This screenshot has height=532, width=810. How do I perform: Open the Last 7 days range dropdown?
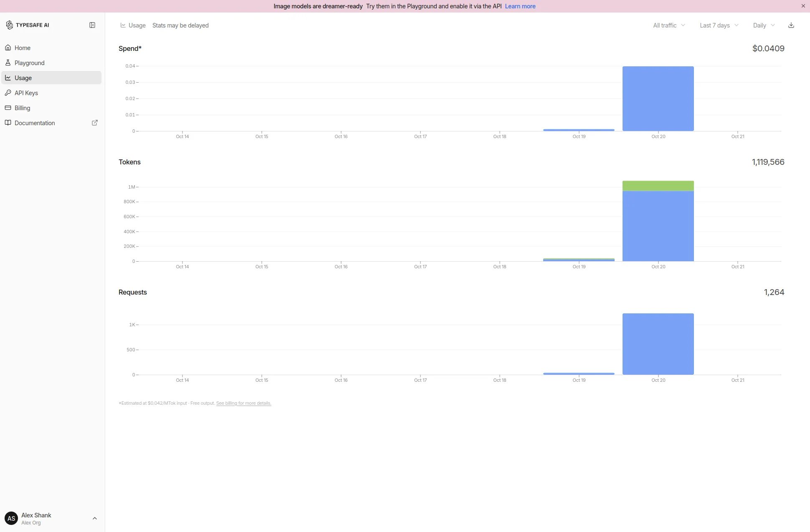coord(719,25)
